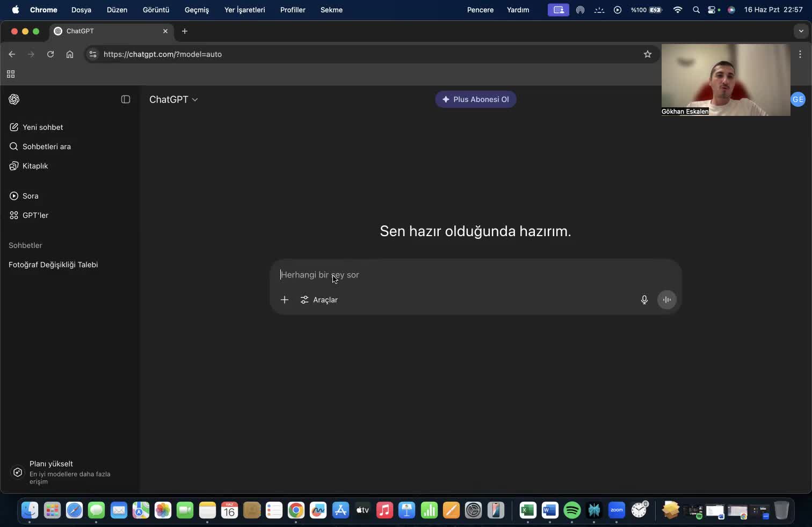Open Launchpad from the Dock

[52, 510]
